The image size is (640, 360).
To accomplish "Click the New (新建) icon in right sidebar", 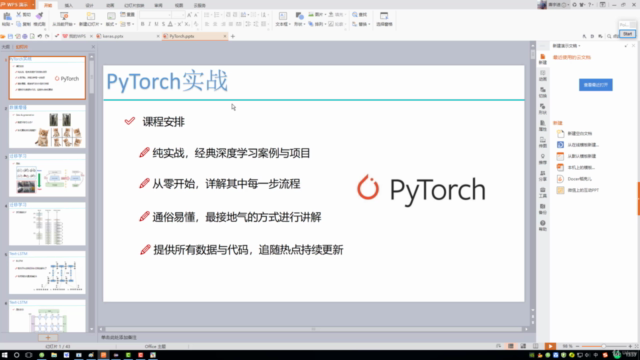I will [x=542, y=59].
